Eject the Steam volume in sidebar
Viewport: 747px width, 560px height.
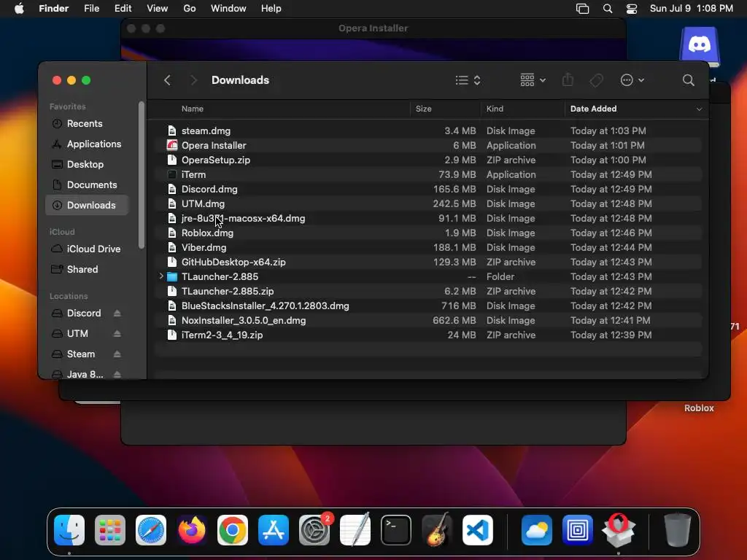[x=117, y=354]
